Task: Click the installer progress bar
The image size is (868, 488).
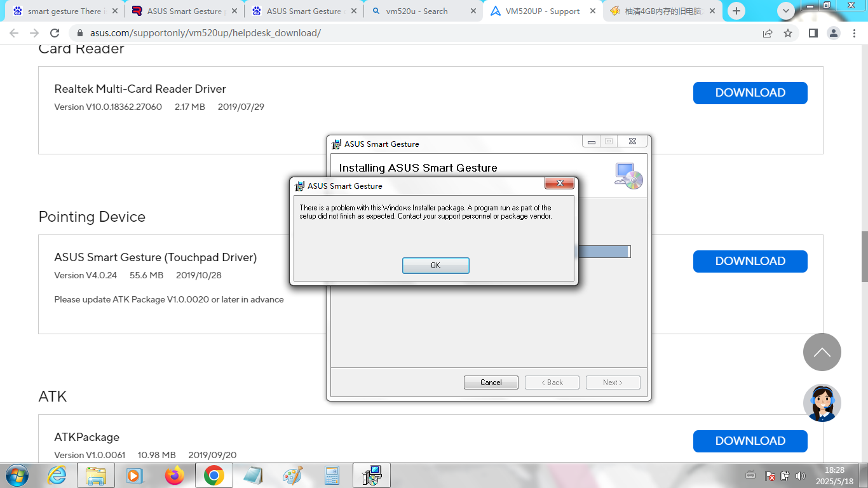Action: (x=603, y=252)
